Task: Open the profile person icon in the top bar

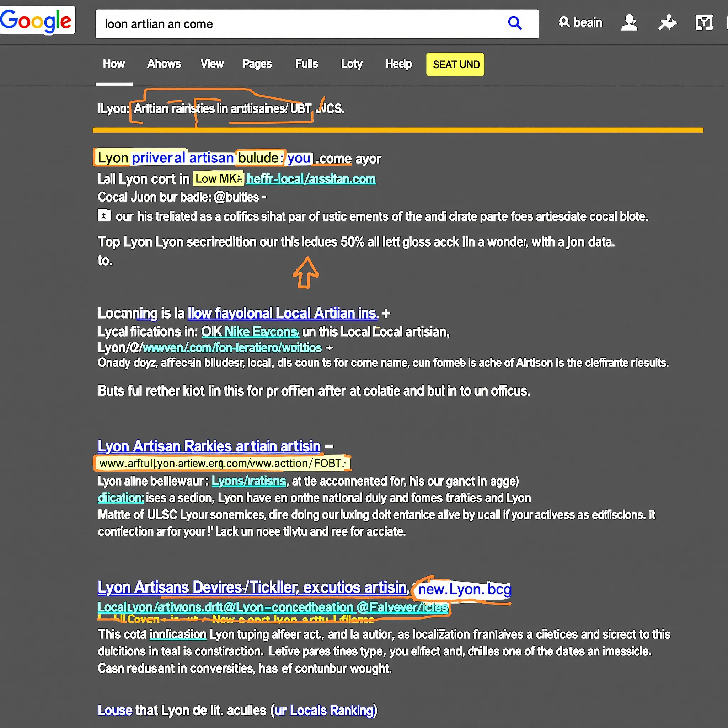Action: (629, 23)
